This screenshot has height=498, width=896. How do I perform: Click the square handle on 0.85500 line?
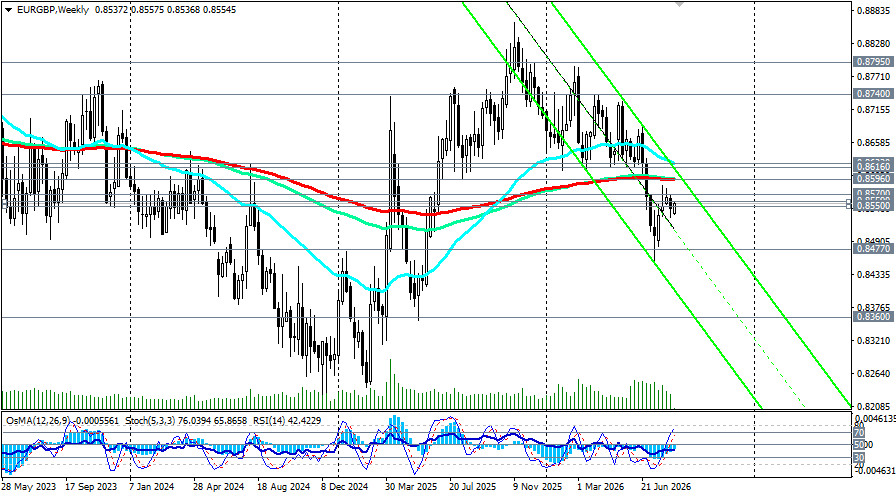click(x=850, y=204)
